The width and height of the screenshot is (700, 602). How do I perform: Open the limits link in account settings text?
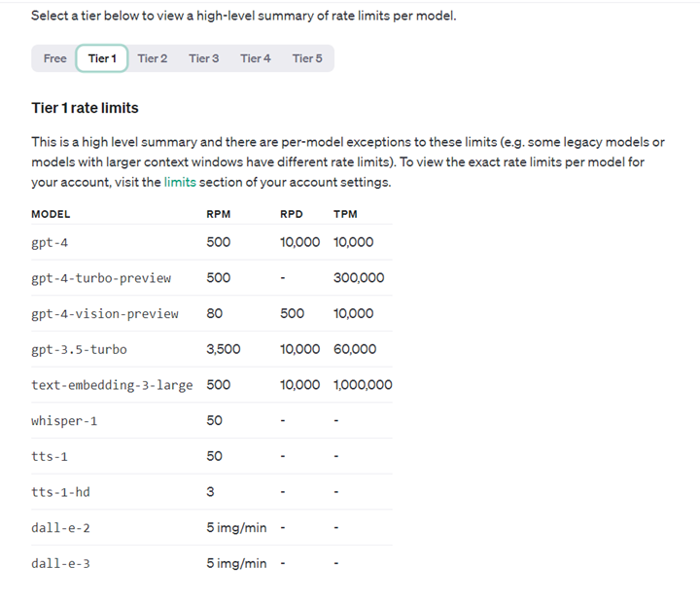(x=180, y=182)
